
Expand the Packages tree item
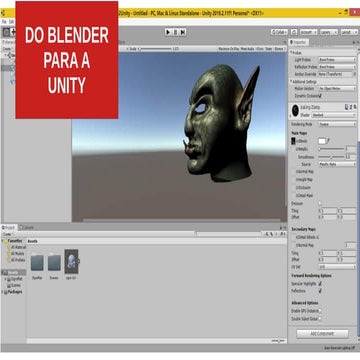pyautogui.click(x=3, y=292)
